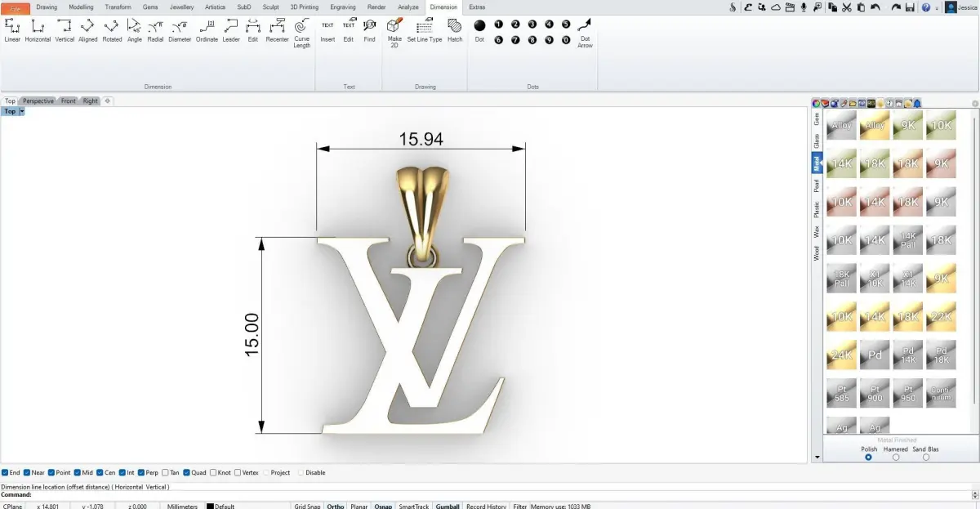980x509 pixels.
Task: Open the blue help question icon
Action: click(x=925, y=7)
